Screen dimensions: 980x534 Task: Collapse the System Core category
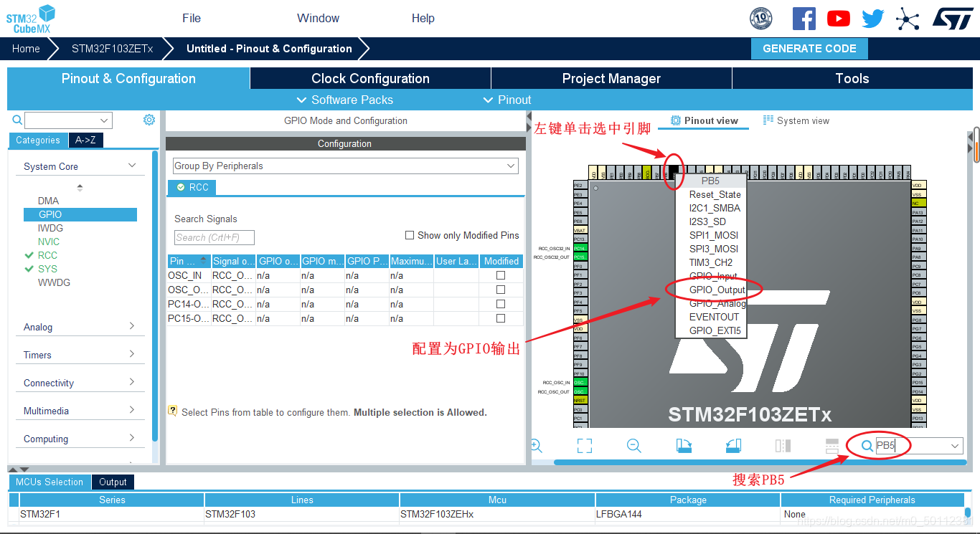pyautogui.click(x=132, y=166)
